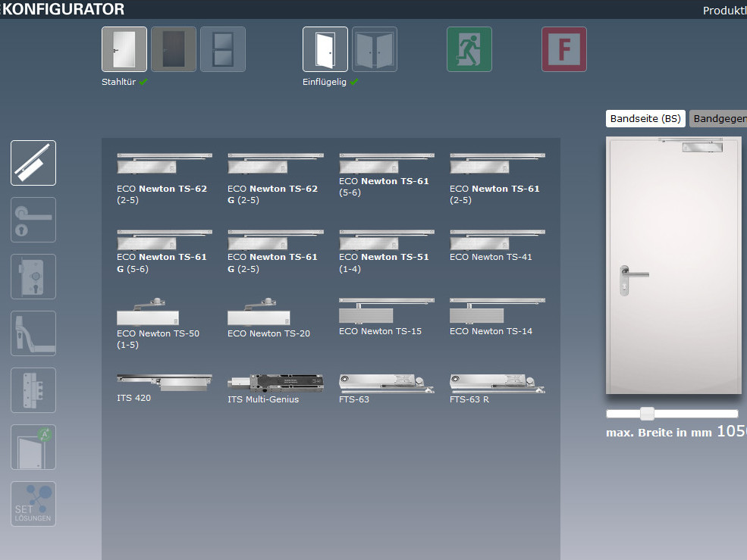The height and width of the screenshot is (560, 747).
Task: Select the double-leaf door icon
Action: [x=375, y=49]
